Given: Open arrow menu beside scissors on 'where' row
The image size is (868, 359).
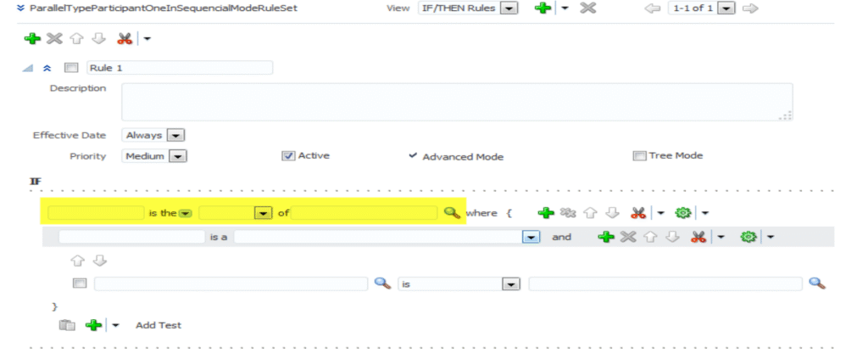Looking at the screenshot, I should click(x=660, y=213).
